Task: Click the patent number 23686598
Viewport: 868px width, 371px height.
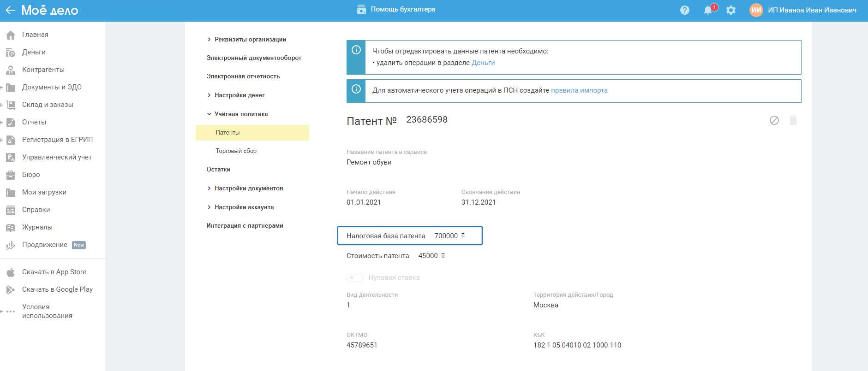Action: [x=427, y=120]
